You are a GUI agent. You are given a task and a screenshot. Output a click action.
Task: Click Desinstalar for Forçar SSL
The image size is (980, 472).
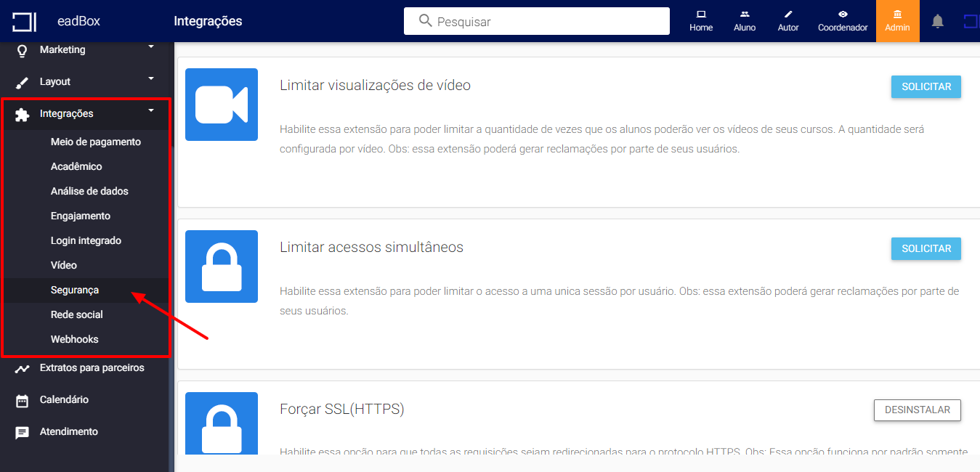point(918,410)
